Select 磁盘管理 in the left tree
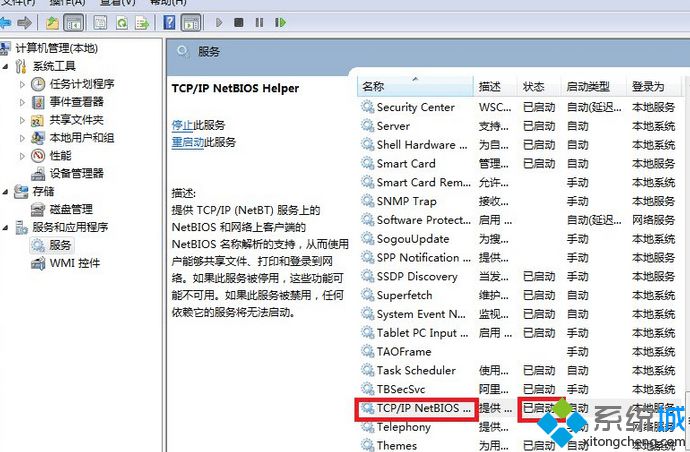Screen dimensions: 690x452 [70, 209]
